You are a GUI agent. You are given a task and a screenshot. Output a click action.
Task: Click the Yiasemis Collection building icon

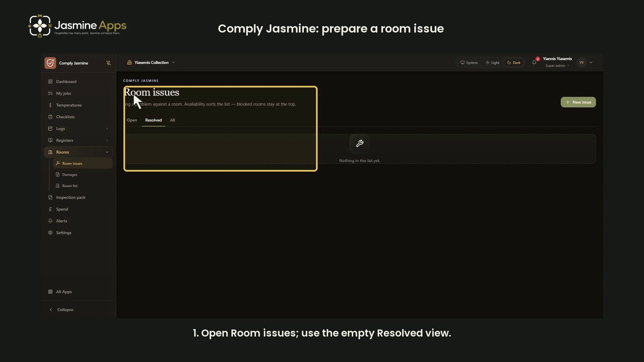pos(129,63)
